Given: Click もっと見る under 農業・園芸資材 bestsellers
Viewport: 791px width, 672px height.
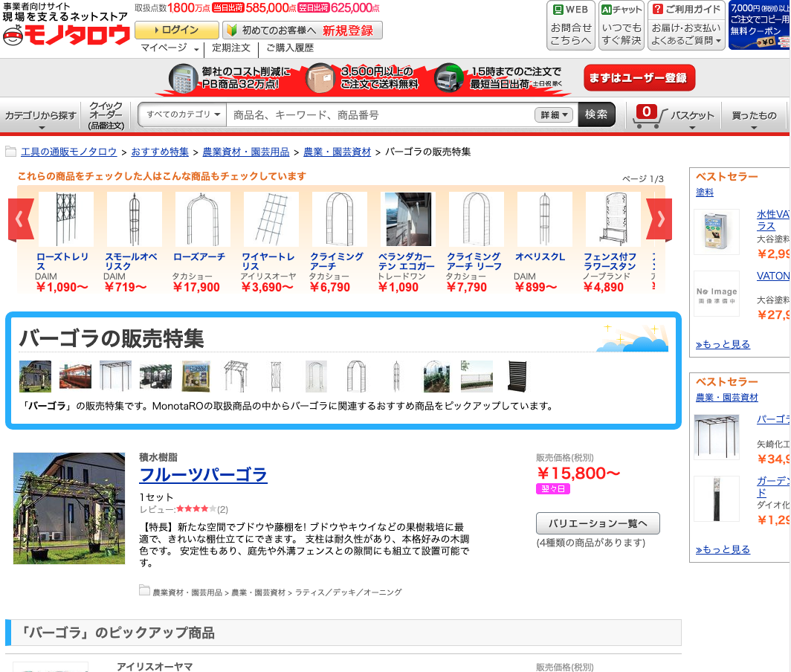Looking at the screenshot, I should pyautogui.click(x=723, y=550).
